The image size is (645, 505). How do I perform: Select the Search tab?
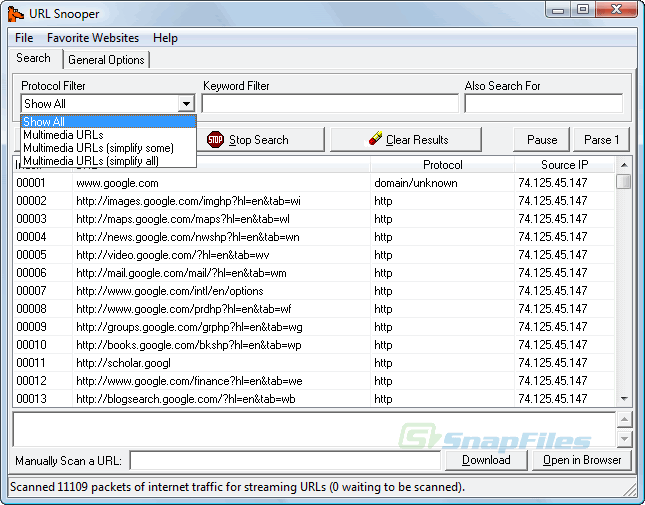point(34,58)
